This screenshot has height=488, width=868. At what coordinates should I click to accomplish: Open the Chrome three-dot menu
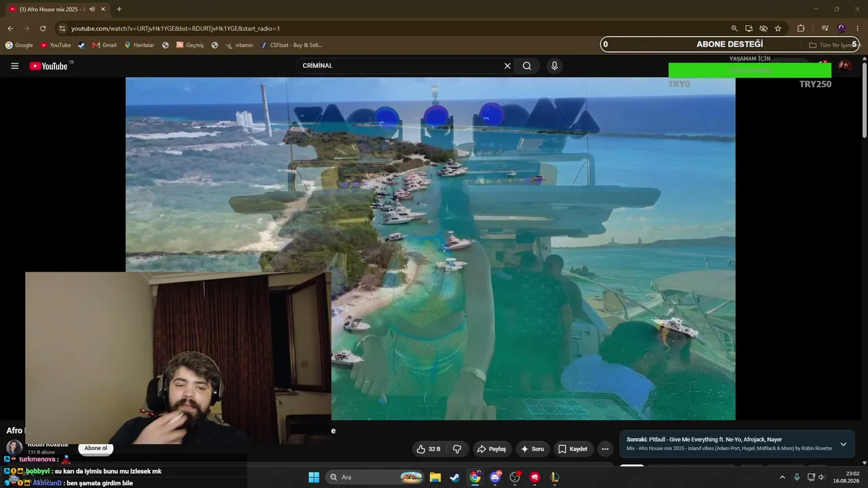[x=858, y=28]
